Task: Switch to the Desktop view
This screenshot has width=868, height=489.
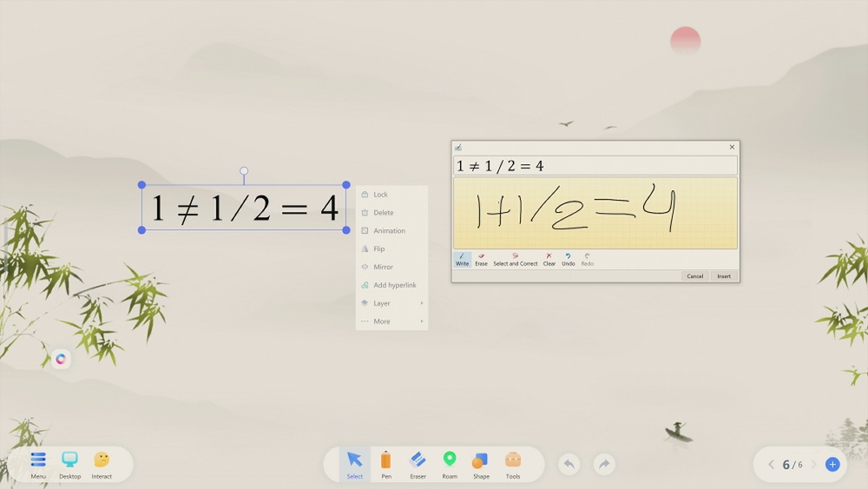Action: click(x=69, y=465)
